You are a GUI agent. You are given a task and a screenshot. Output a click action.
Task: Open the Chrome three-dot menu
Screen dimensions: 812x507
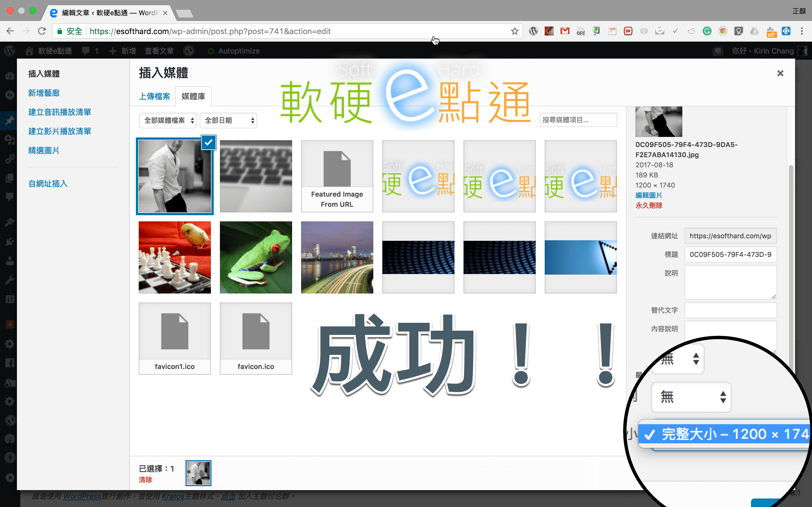point(802,31)
